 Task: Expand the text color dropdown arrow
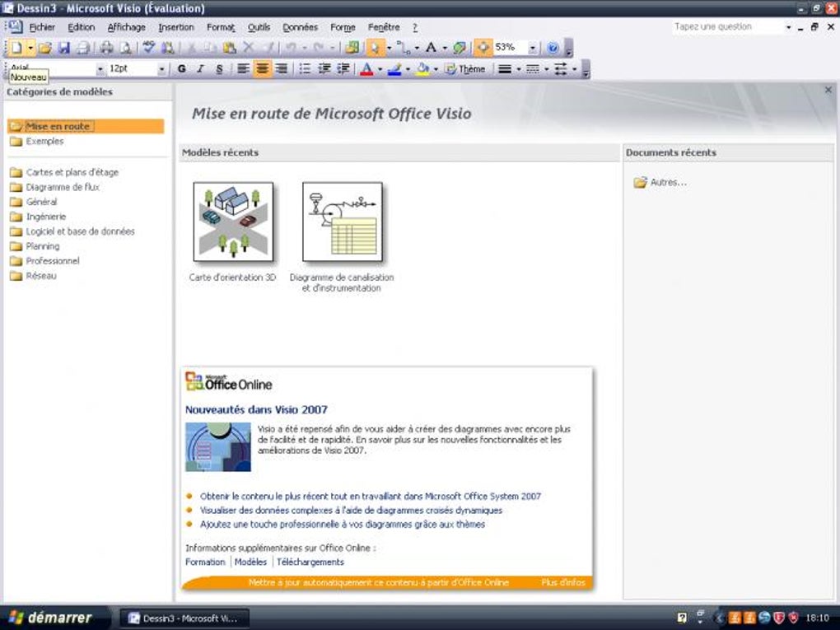pyautogui.click(x=380, y=69)
